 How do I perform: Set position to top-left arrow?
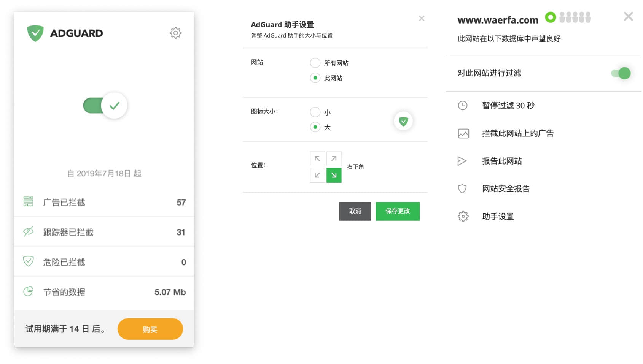click(x=317, y=159)
